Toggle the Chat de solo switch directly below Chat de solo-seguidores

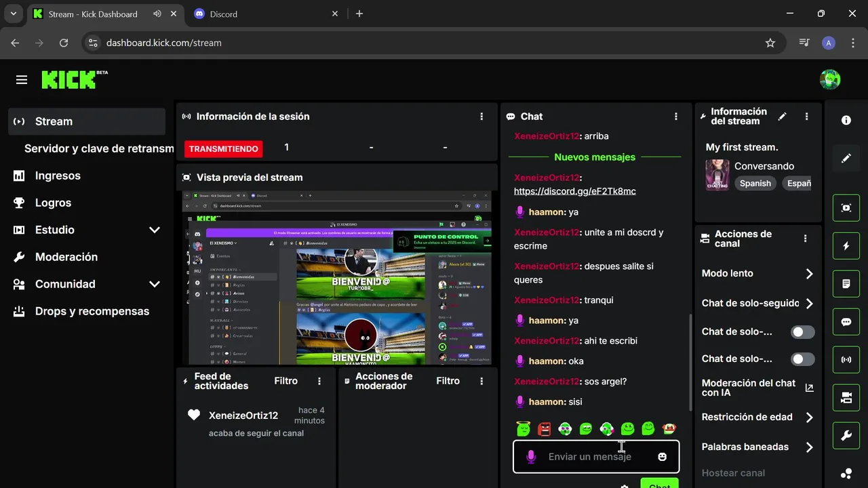[x=803, y=332]
